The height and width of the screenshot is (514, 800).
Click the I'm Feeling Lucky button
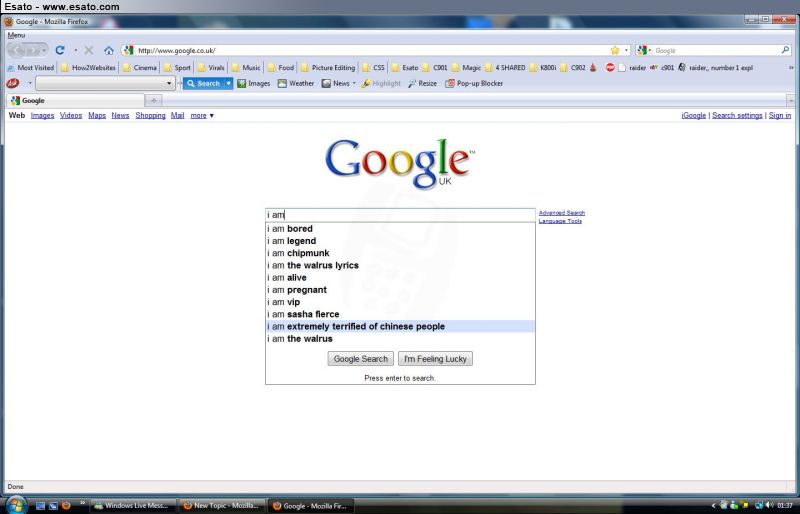[x=435, y=359]
